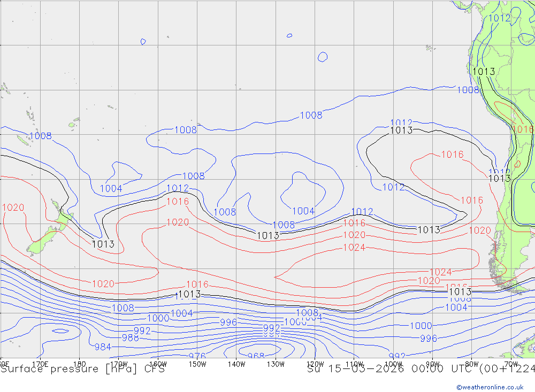Click the 984 isobar label
The width and height of the screenshot is (535, 392).
[x=103, y=348]
